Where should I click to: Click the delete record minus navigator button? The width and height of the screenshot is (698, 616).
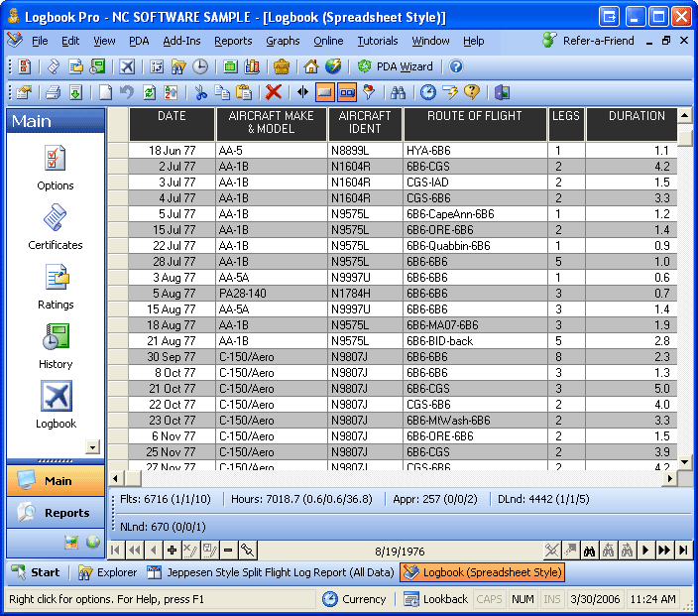tap(228, 551)
